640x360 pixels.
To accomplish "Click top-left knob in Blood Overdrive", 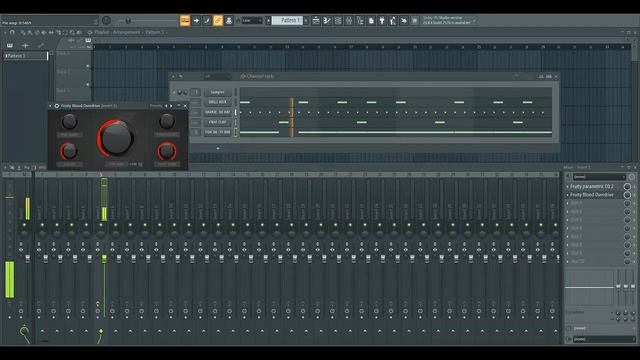I will coord(69,122).
